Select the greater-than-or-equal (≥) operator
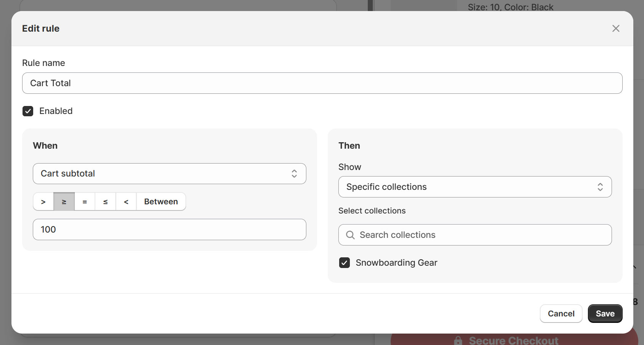 coord(64,202)
